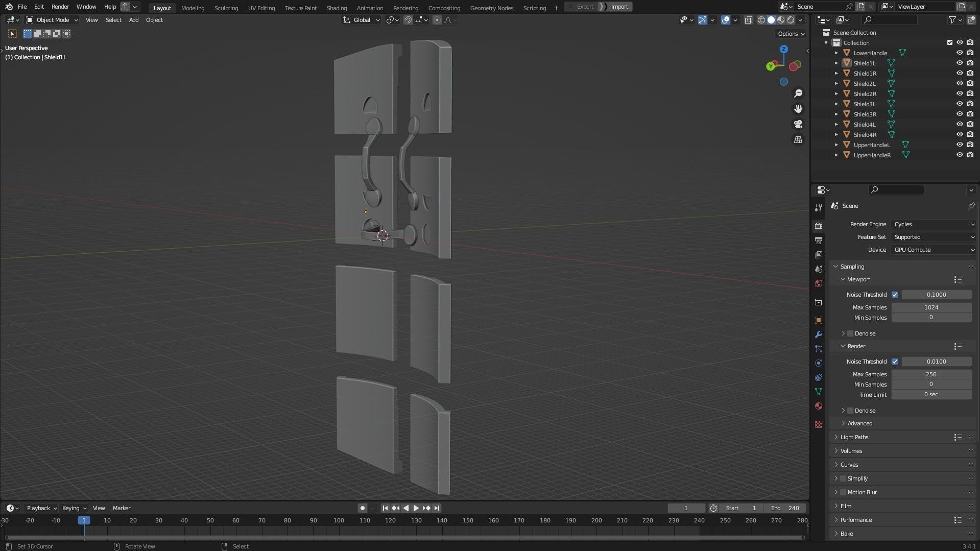This screenshot has height=551, width=980.
Task: Switch viewport to rendered shading
Action: pyautogui.click(x=791, y=20)
